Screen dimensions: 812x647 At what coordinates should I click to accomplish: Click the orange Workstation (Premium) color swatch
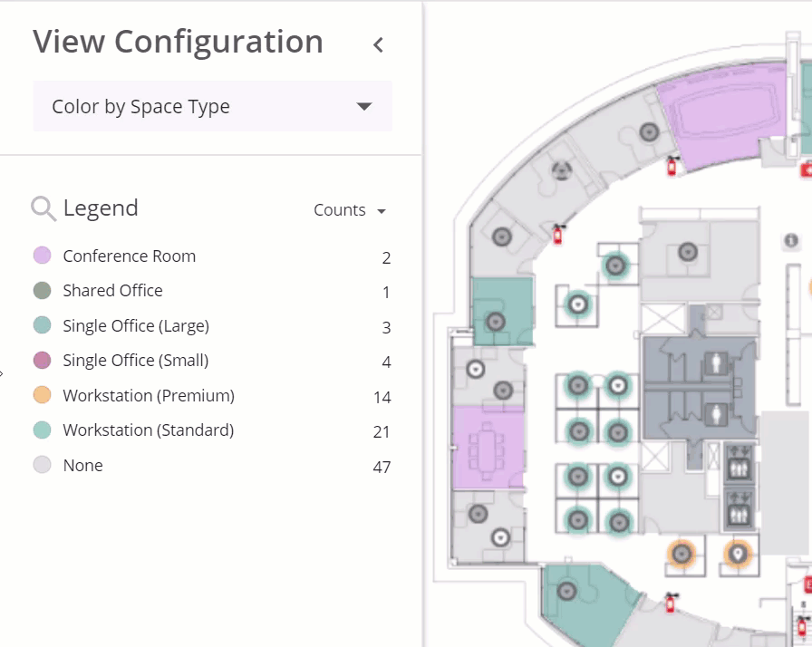point(42,395)
